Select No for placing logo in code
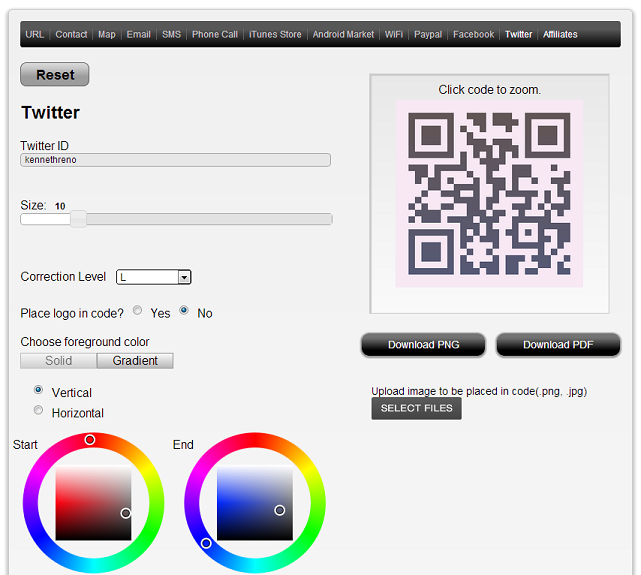 pyautogui.click(x=184, y=311)
